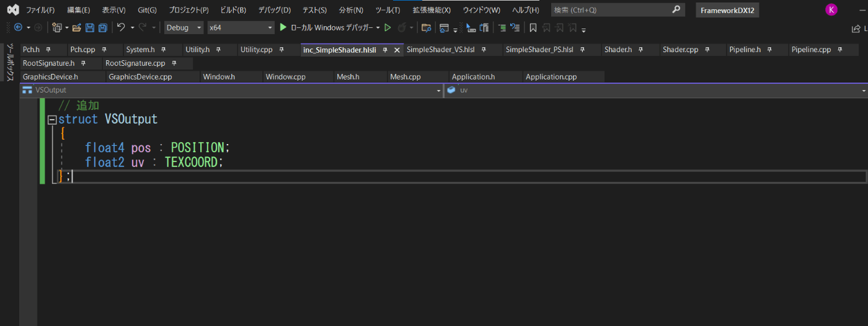The height and width of the screenshot is (326, 868).
Task: Pin the SimpleShader_VS.hlsl tab
Action: (x=484, y=50)
